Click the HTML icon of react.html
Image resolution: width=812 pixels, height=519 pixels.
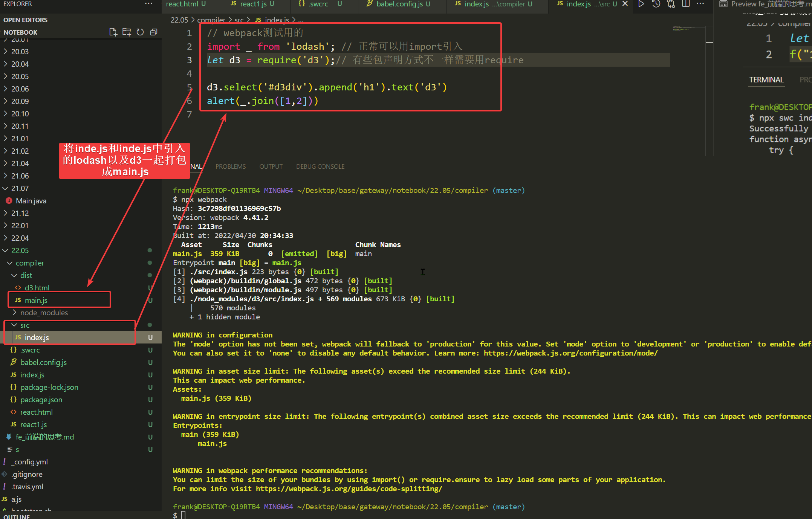pos(14,412)
